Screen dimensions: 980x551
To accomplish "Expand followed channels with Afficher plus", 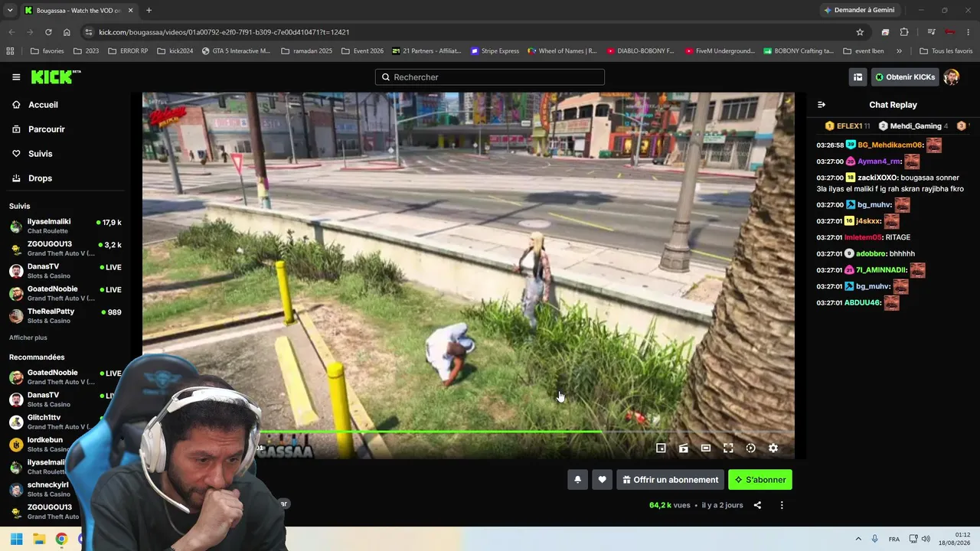I will point(28,337).
